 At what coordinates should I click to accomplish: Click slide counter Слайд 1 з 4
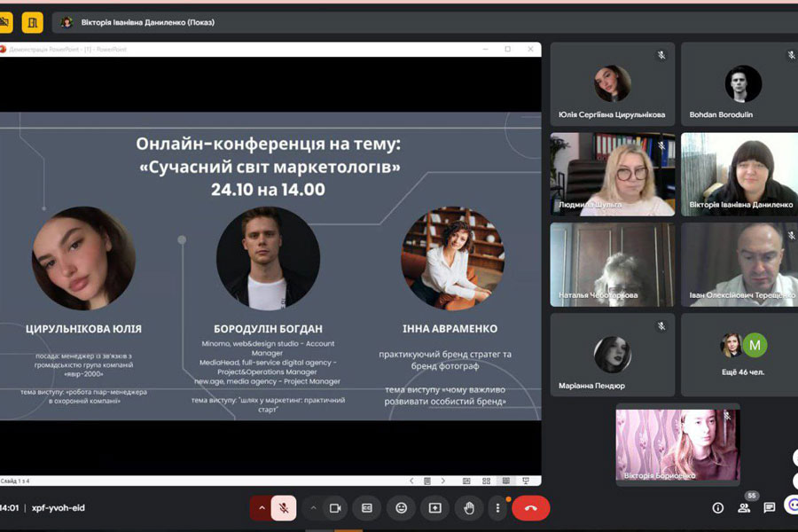(x=15, y=481)
